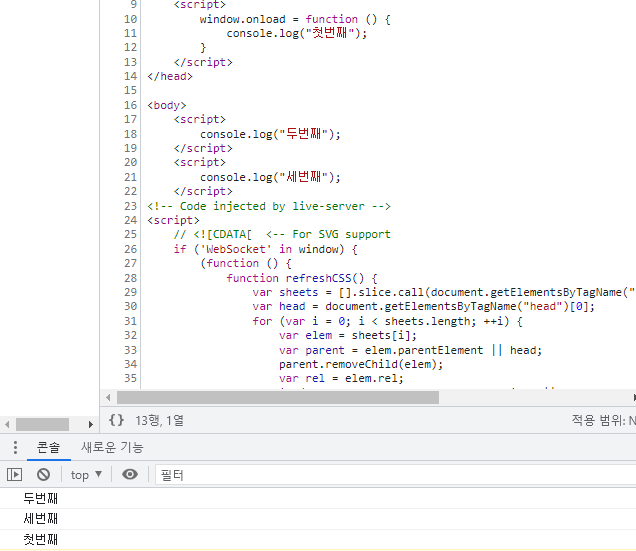Click the </head> tag line
The width and height of the screenshot is (636, 551).
pos(170,76)
